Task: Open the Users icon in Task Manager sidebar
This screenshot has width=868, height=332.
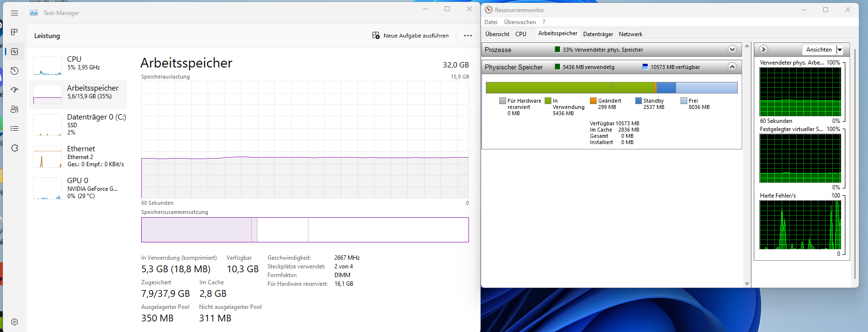Action: 14,109
